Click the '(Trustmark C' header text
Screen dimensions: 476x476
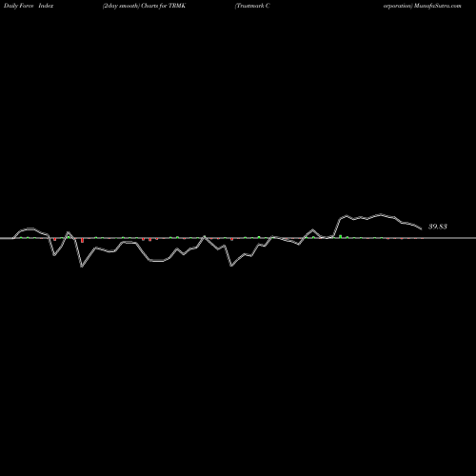pyautogui.click(x=252, y=6)
